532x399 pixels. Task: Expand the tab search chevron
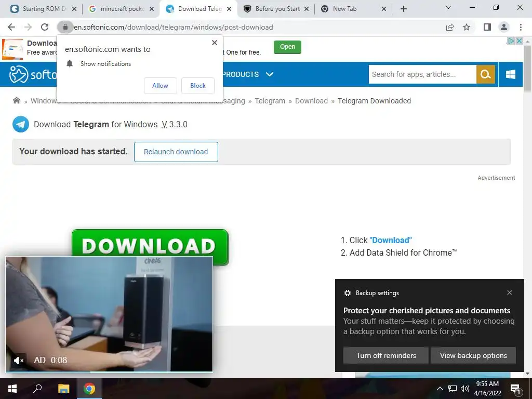(448, 7)
